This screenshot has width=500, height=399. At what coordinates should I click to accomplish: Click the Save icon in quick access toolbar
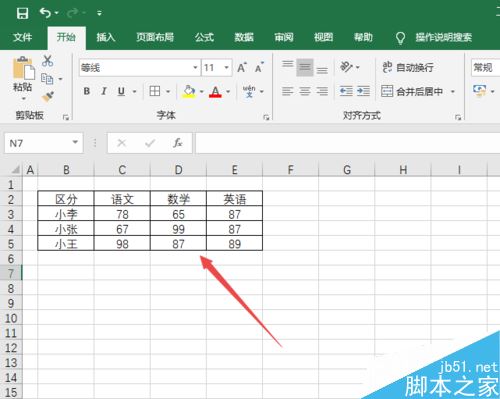(x=22, y=13)
